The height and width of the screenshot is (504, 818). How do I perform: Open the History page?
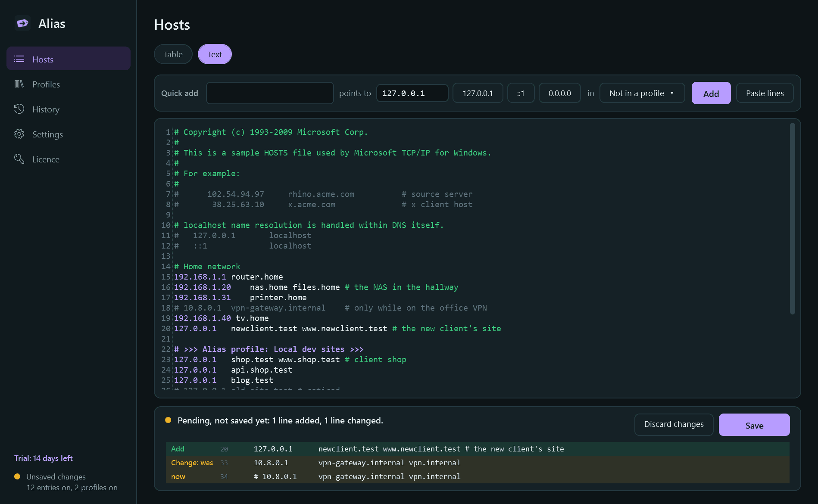point(69,109)
